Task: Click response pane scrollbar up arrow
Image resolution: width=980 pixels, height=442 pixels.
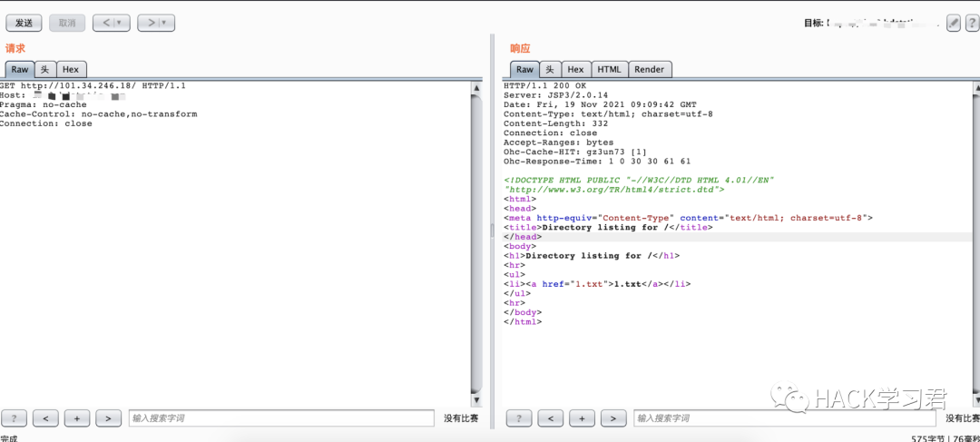Action: pyautogui.click(x=976, y=87)
